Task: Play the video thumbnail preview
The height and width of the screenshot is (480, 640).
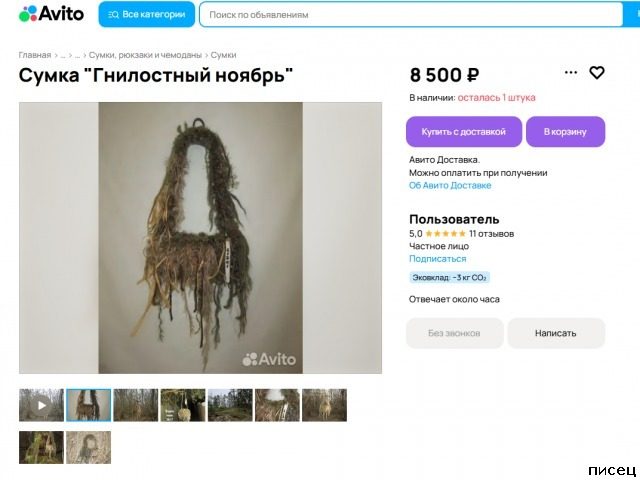Action: coord(41,405)
